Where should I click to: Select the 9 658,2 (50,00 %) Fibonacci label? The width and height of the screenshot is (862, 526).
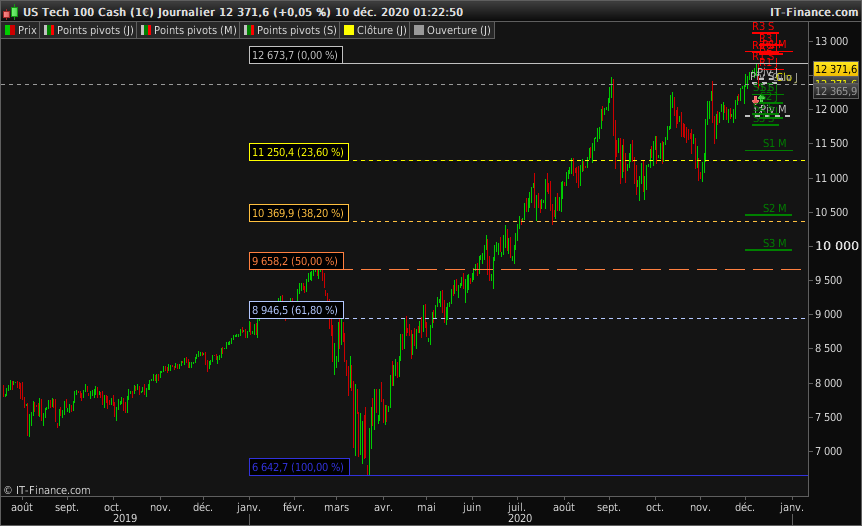click(296, 261)
